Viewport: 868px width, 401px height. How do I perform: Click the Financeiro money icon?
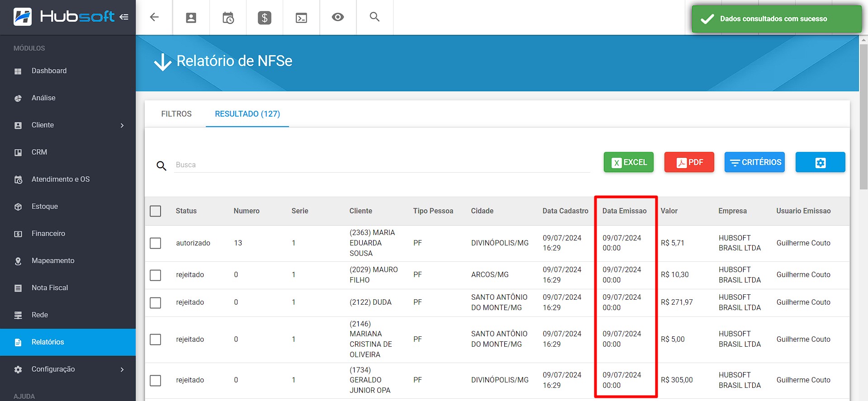(x=18, y=234)
